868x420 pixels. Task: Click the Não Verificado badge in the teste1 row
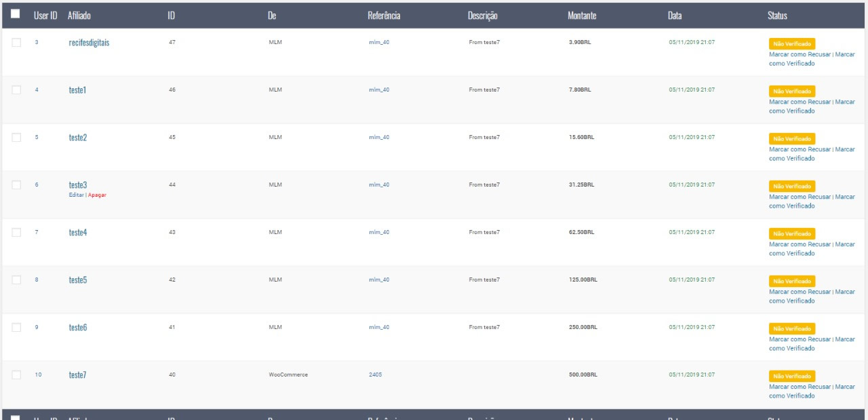point(792,91)
